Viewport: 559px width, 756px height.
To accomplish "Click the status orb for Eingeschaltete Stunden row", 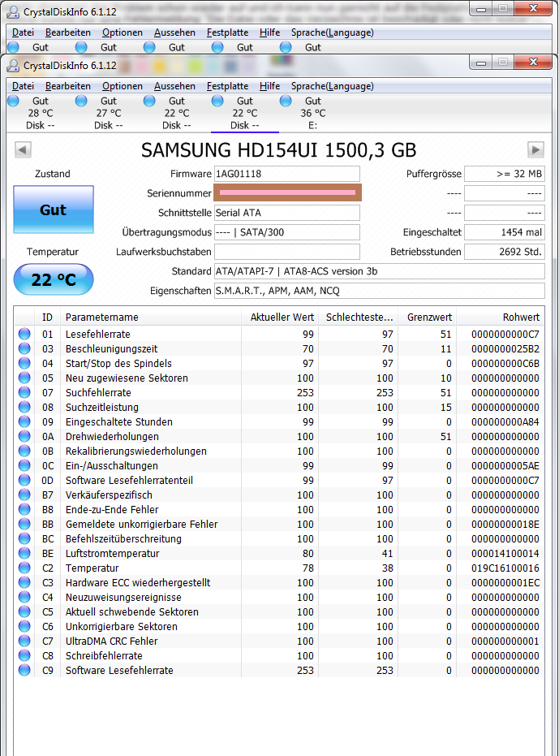I will [x=24, y=421].
